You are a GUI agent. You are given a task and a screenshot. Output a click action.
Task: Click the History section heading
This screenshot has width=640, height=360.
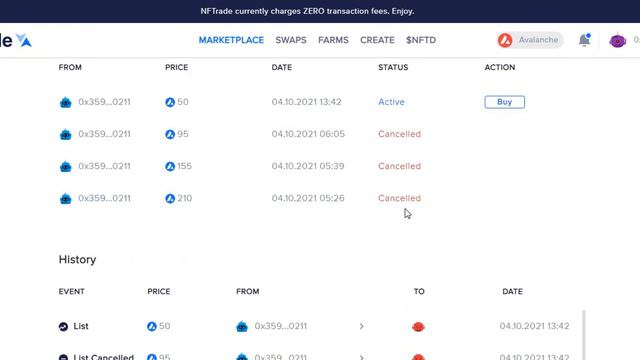pos(77,260)
